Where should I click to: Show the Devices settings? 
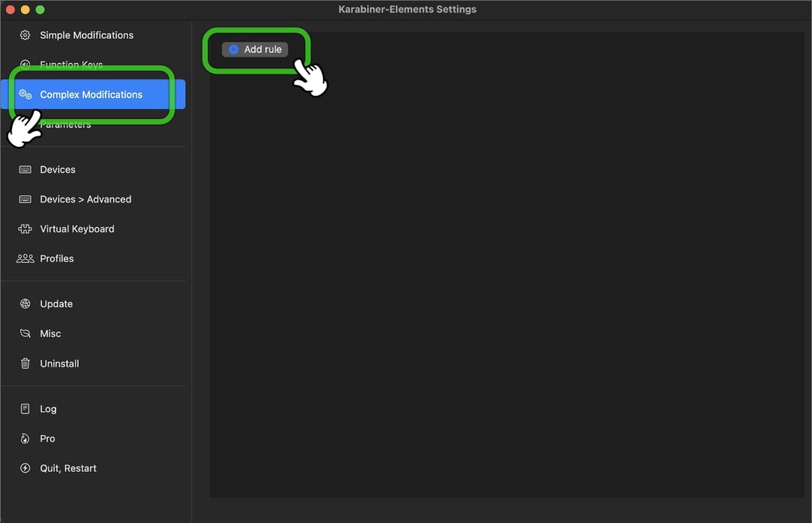(93, 170)
